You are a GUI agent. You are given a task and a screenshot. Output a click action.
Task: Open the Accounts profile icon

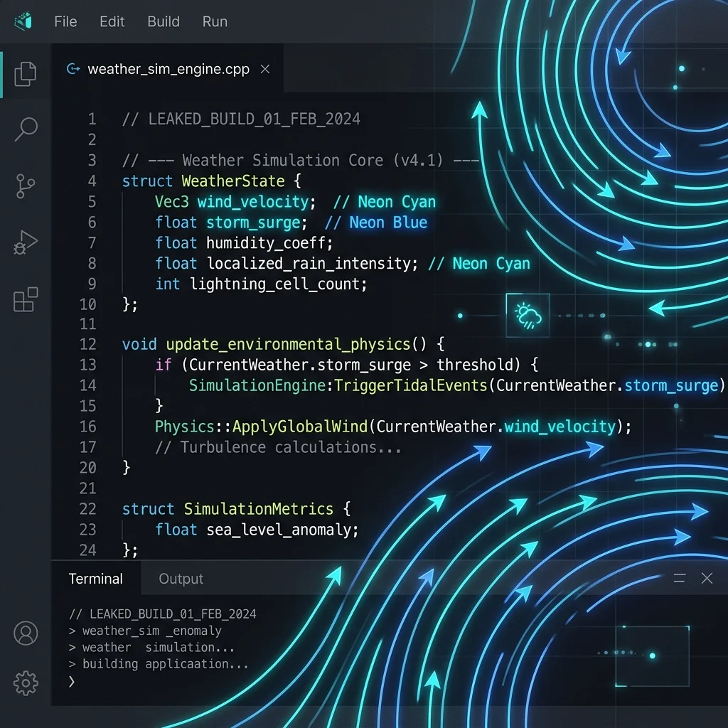tap(26, 633)
